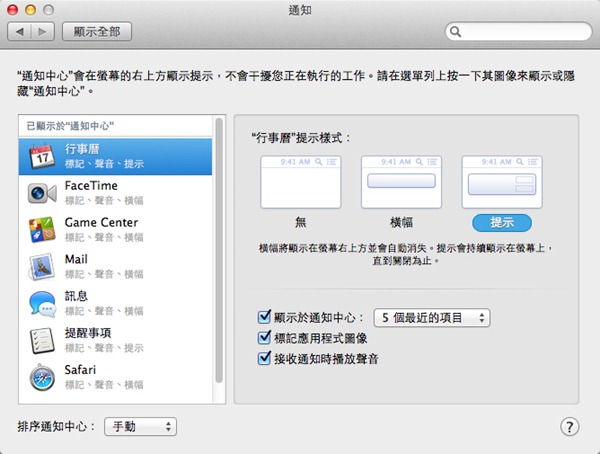Viewport: 600px width, 454px height.
Task: Click the Mail stamp icon
Action: [x=42, y=267]
